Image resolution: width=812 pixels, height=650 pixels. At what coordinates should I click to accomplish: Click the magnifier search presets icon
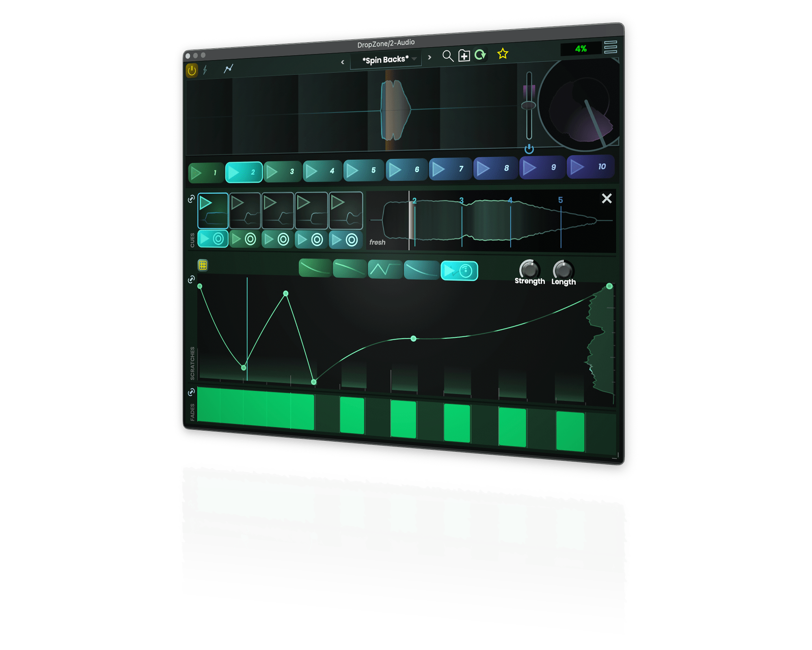447,56
